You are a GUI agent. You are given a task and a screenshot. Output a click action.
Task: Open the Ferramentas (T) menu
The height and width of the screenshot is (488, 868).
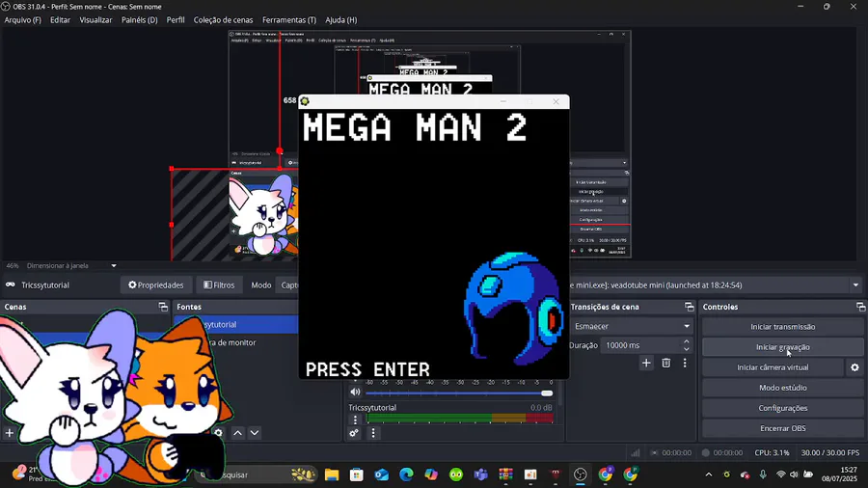[x=289, y=20]
